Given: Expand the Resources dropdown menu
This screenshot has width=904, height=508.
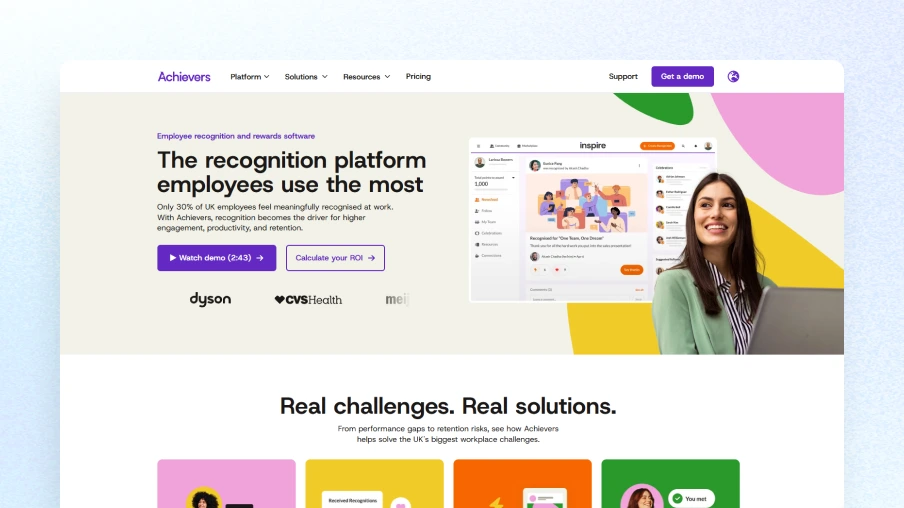Looking at the screenshot, I should point(367,77).
